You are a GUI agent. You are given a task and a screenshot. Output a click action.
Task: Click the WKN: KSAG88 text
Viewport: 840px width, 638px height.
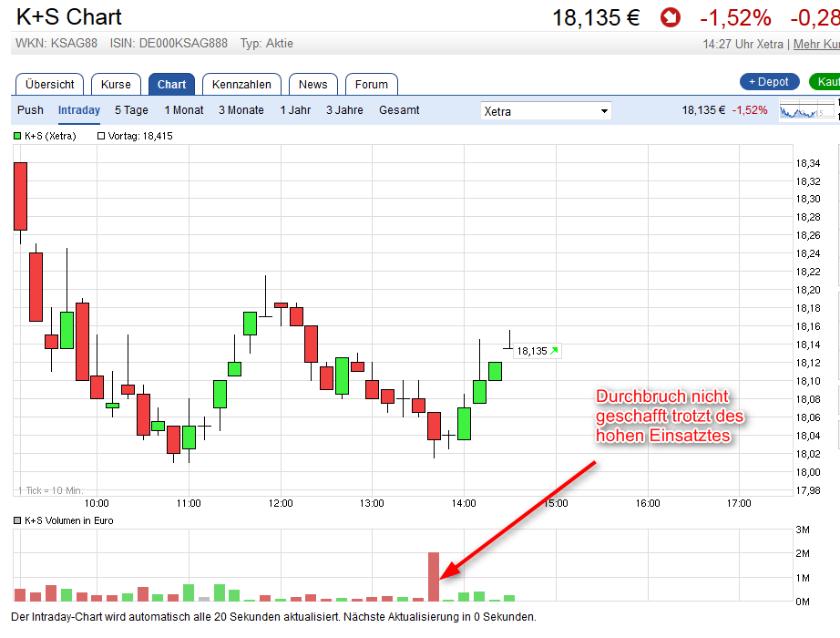click(56, 44)
